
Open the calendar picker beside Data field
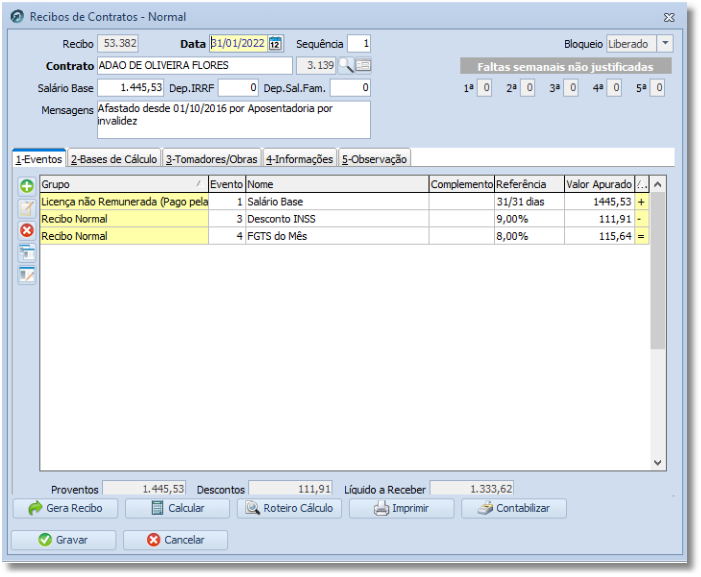tap(275, 43)
